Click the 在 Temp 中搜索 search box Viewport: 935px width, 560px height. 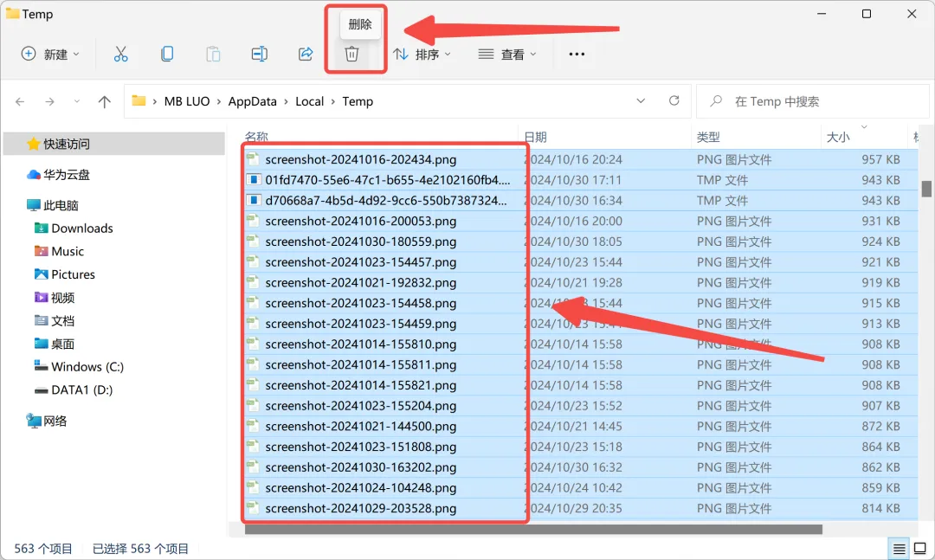(812, 101)
